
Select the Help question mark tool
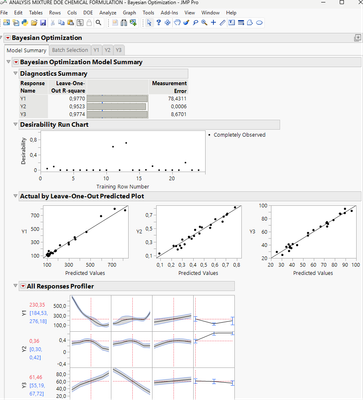(x=159, y=23)
